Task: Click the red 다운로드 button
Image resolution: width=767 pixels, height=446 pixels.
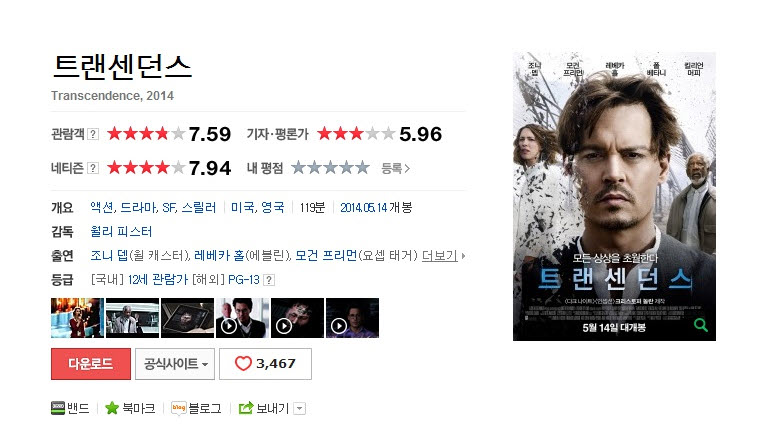Action: [x=91, y=364]
